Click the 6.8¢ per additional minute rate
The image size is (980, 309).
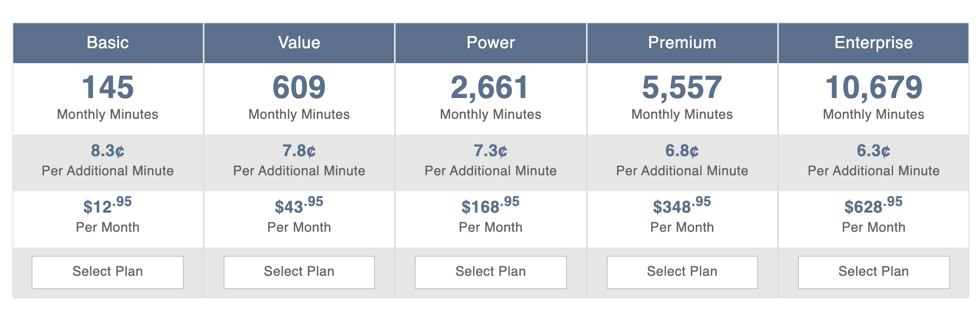point(682,150)
